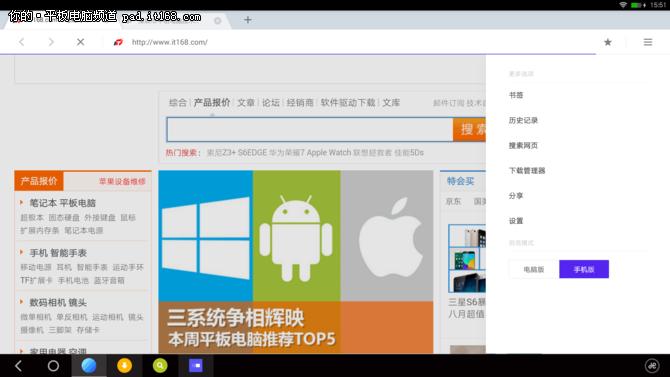Click the 京东 tab under 特会买
This screenshot has height=377, width=670.
point(453,201)
